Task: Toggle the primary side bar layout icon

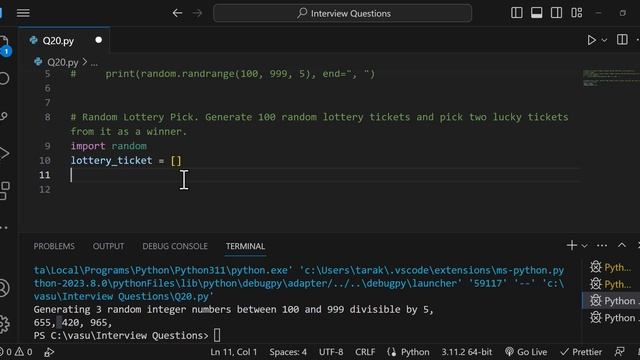Action: [517, 13]
